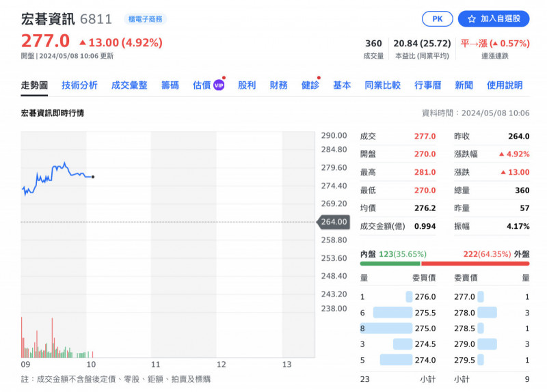Open the 使用說明 tab
The height and width of the screenshot is (392, 547).
click(x=505, y=85)
